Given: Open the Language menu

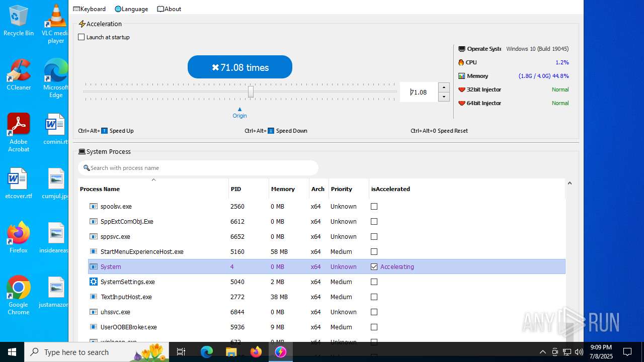Looking at the screenshot, I should tap(131, 9).
